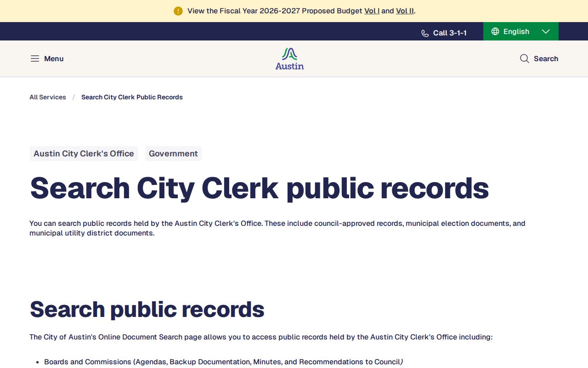Open the Vol I budget link
This screenshot has height=368, width=588.
372,11
